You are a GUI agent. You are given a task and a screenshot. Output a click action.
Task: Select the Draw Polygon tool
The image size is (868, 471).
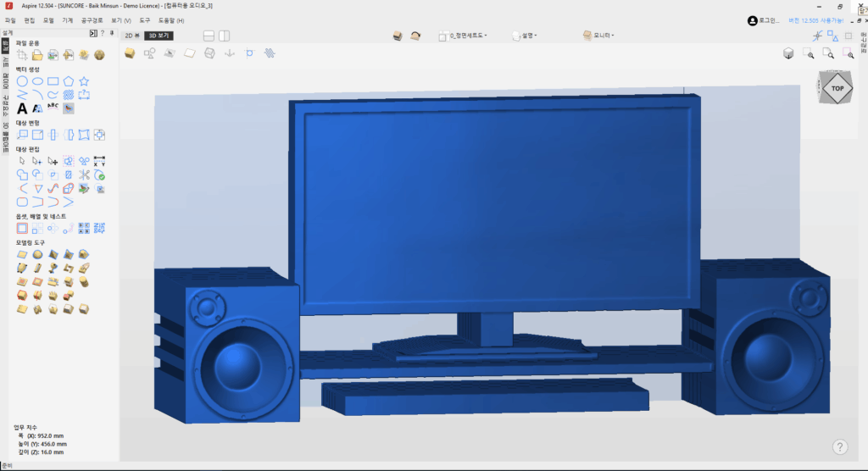(69, 81)
